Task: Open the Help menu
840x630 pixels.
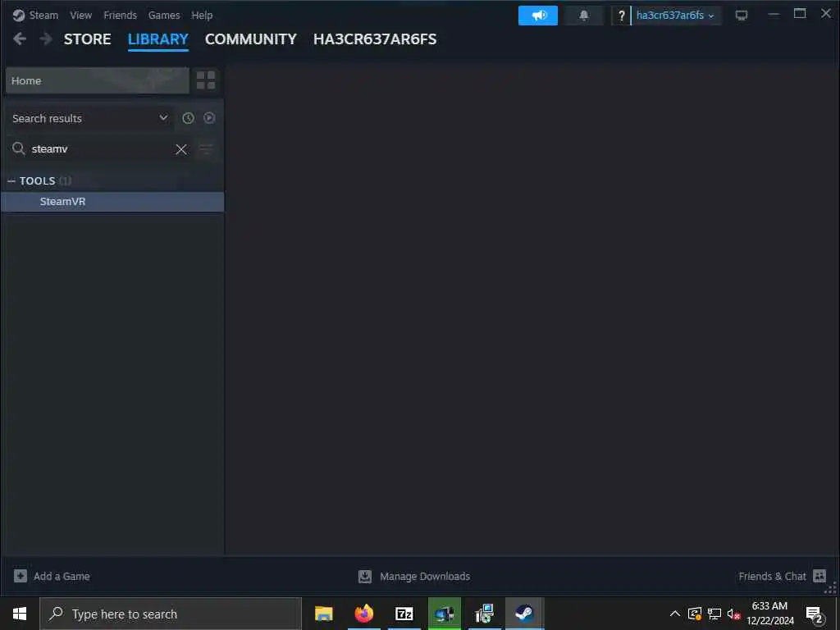Action: (x=202, y=15)
